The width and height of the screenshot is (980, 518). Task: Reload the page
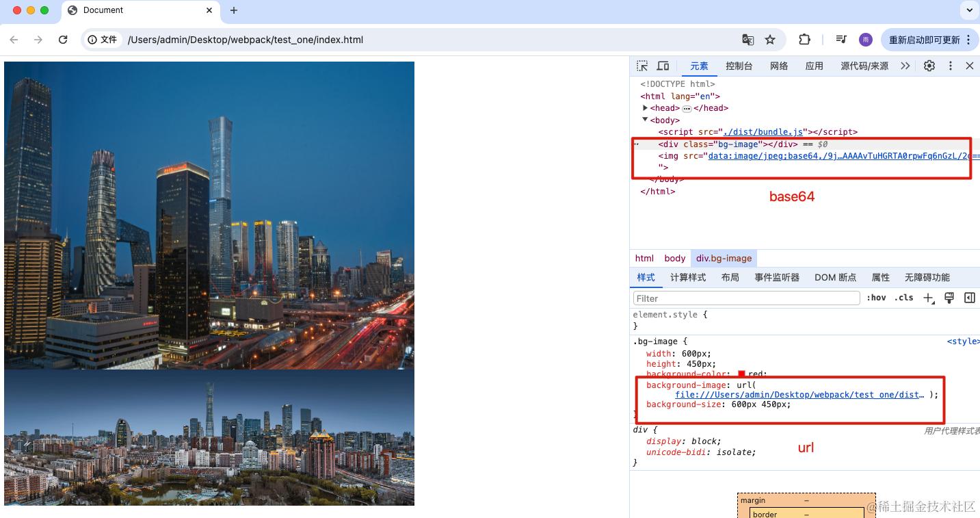[x=63, y=40]
